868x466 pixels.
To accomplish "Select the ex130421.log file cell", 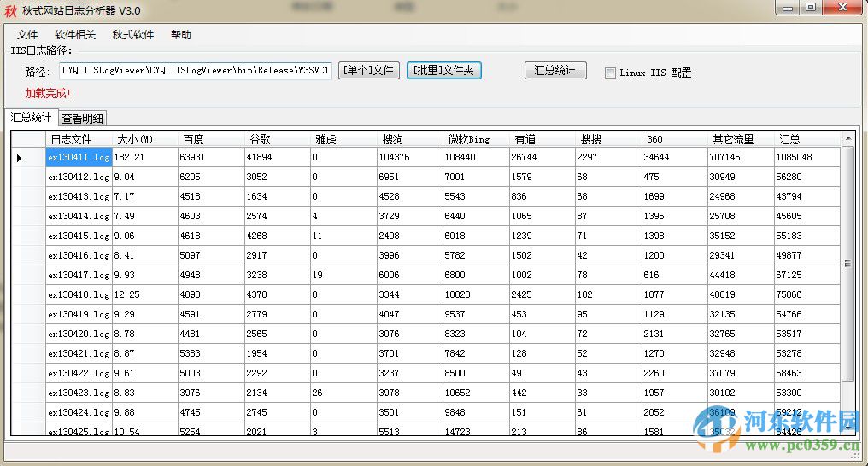I will tap(79, 354).
